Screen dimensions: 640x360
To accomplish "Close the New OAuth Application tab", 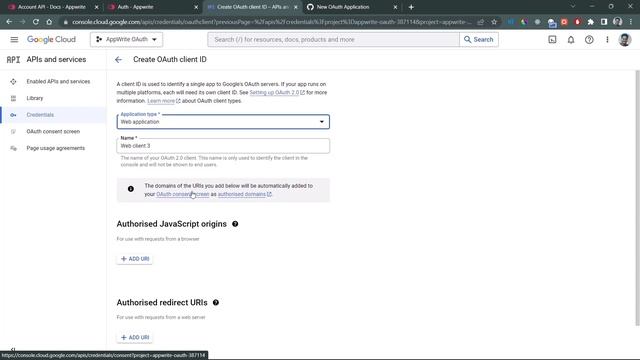I will [395, 7].
